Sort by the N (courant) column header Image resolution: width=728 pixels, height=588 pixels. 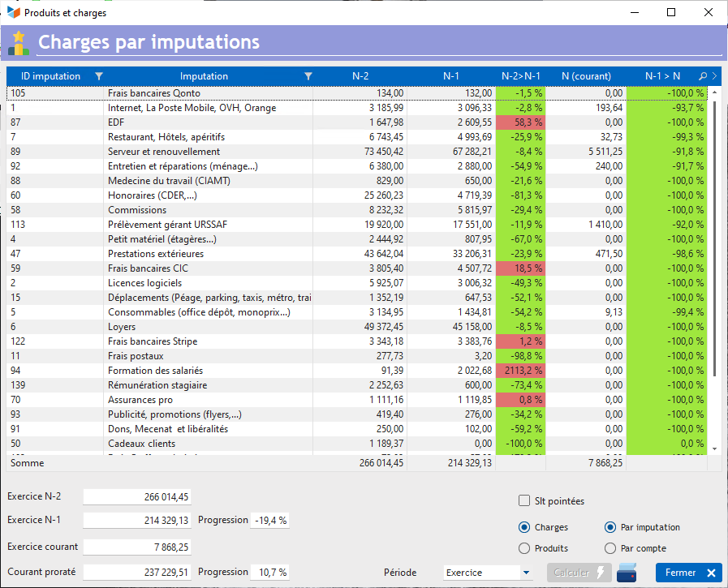pyautogui.click(x=586, y=76)
